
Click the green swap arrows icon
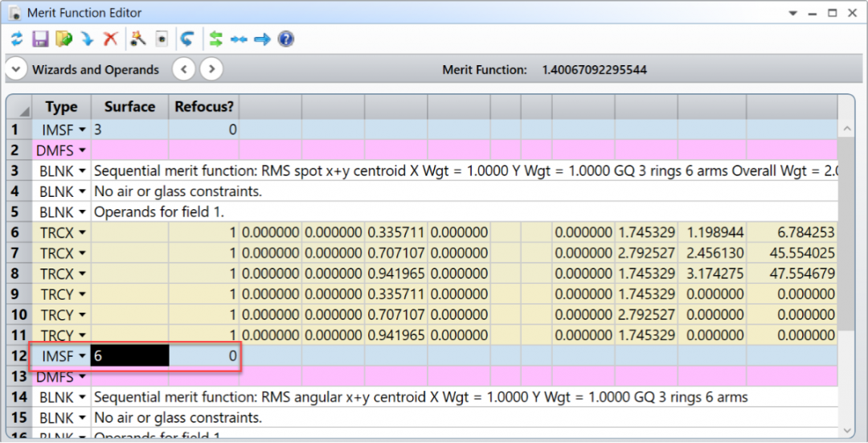pyautogui.click(x=215, y=39)
